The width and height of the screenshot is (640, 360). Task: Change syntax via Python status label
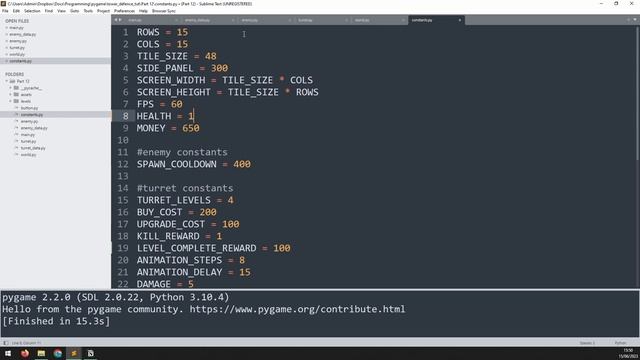pos(620,343)
